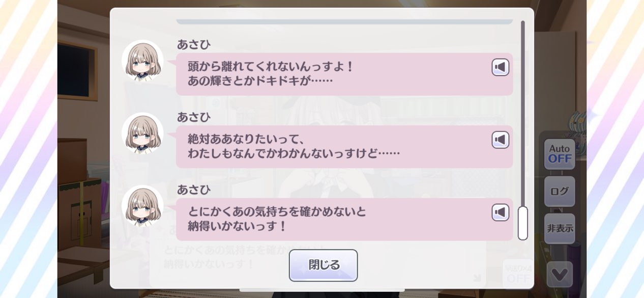Select the 頭から離れてくれないんっすよ speech bubble
The image size is (644, 298).
click(x=344, y=74)
